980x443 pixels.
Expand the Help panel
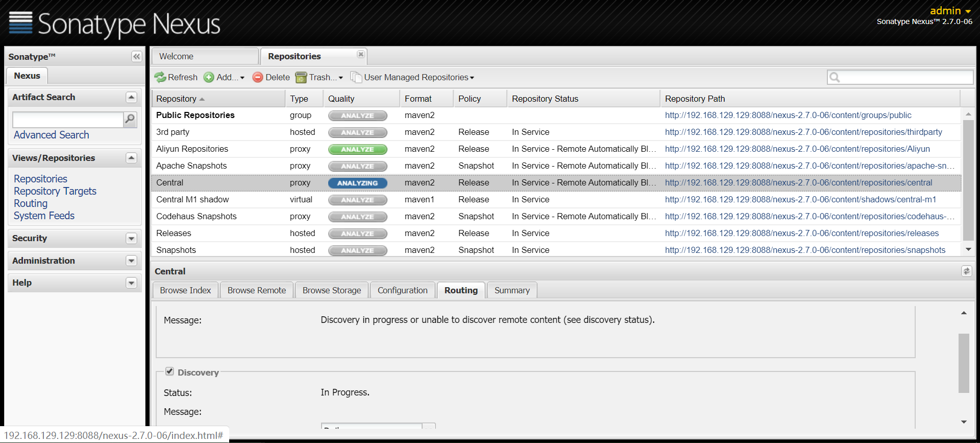point(131,283)
